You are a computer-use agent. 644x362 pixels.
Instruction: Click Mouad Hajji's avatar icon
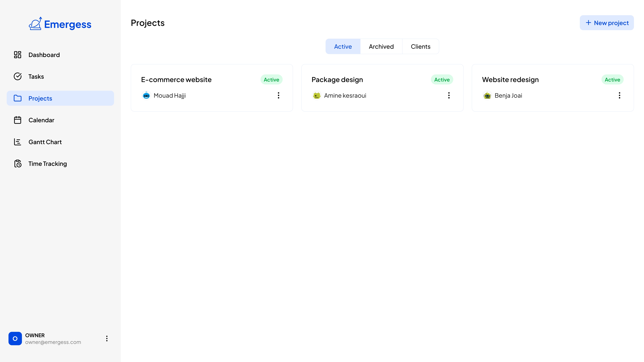(x=146, y=95)
